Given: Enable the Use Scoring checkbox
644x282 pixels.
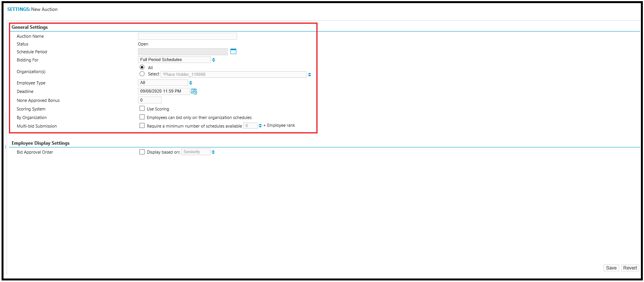Looking at the screenshot, I should coord(142,109).
